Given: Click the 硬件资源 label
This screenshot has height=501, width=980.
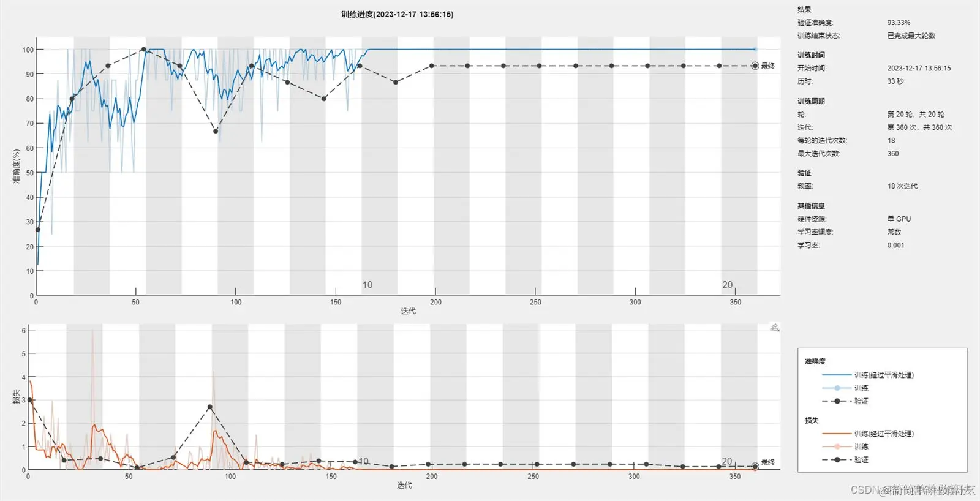Looking at the screenshot, I should (x=812, y=219).
